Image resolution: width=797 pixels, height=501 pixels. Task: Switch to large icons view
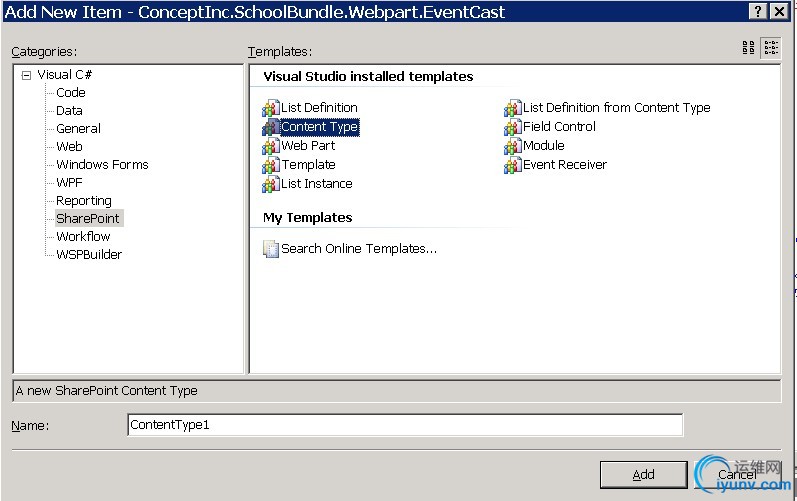749,48
